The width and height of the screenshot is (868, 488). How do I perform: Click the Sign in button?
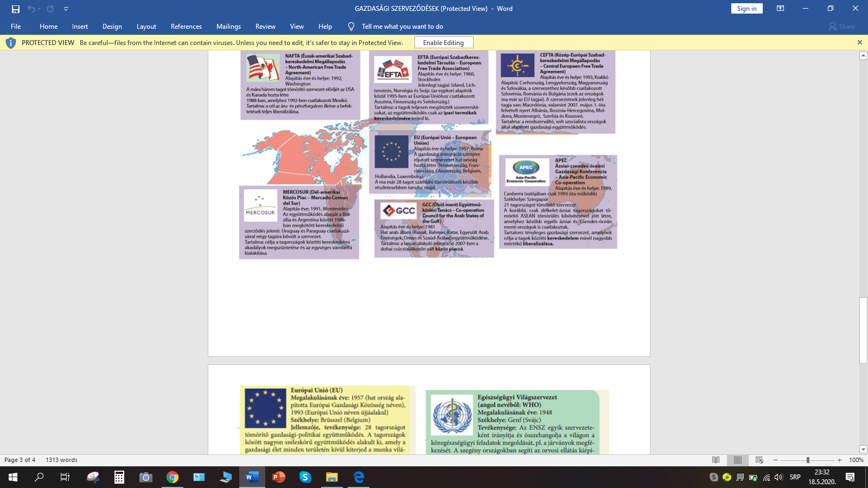tap(746, 9)
